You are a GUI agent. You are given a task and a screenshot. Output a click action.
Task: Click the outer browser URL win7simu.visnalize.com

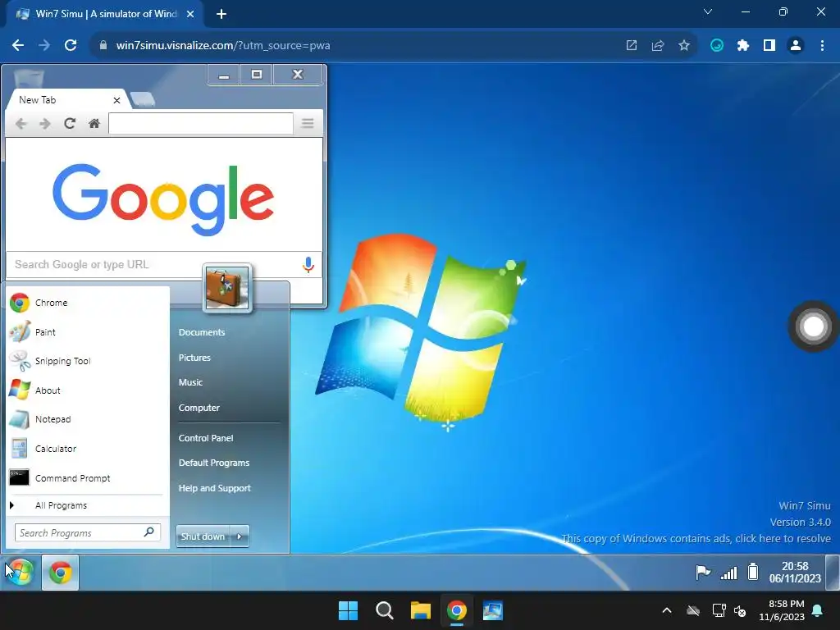point(223,46)
